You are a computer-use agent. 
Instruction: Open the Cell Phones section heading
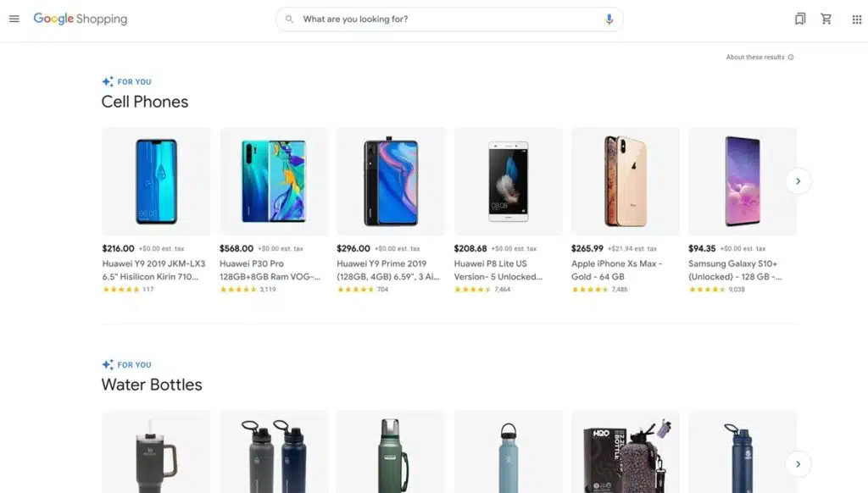pos(144,101)
